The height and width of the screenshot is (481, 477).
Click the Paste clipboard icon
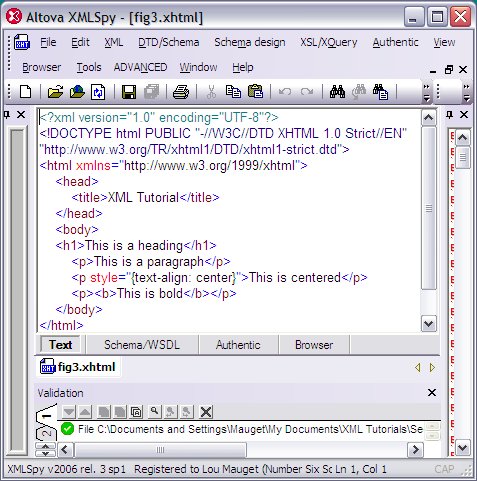[255, 92]
